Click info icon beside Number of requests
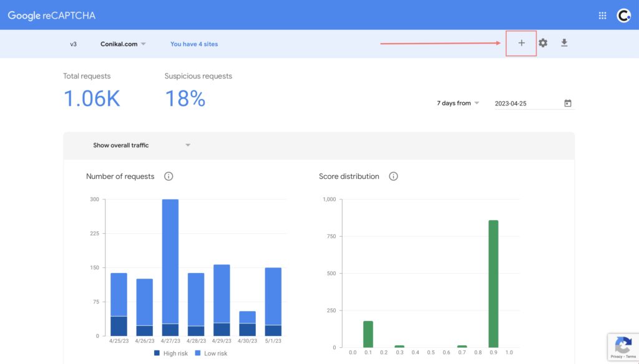Screen dimensions: 639x364 [168, 176]
